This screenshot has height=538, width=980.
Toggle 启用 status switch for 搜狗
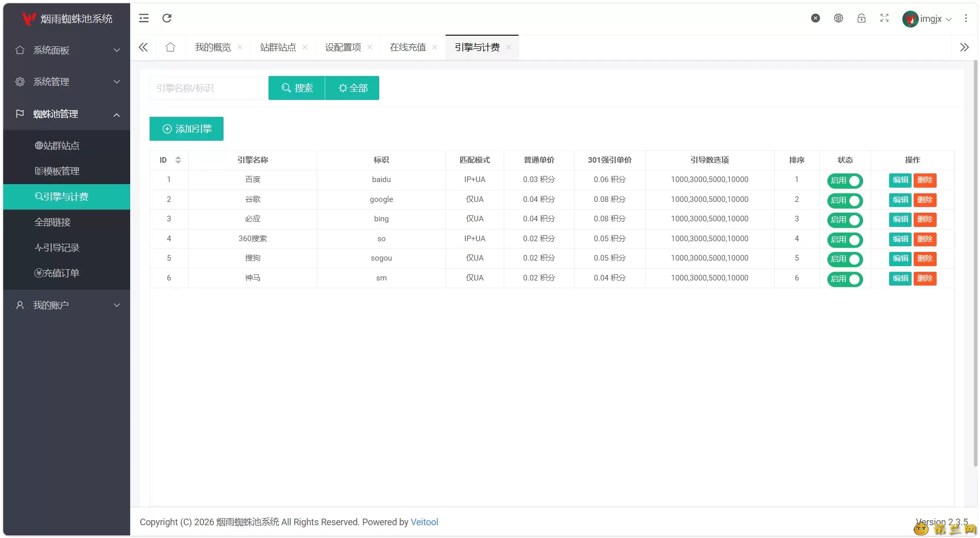845,259
